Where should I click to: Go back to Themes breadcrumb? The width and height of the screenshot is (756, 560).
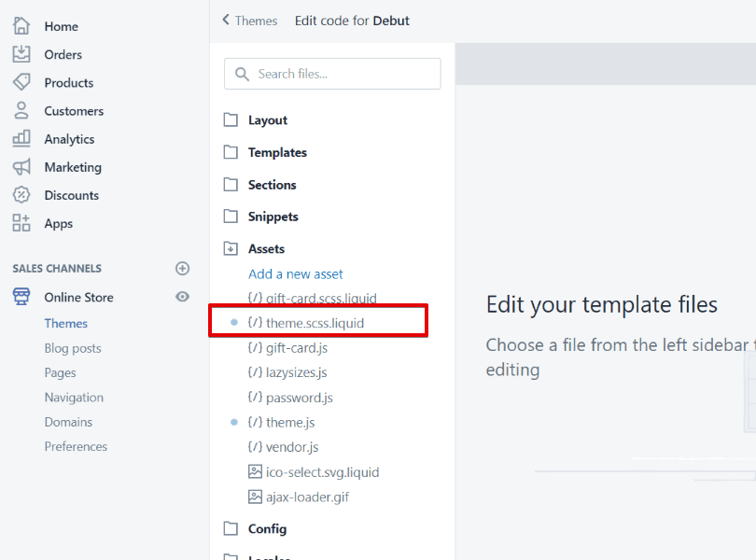(x=250, y=21)
